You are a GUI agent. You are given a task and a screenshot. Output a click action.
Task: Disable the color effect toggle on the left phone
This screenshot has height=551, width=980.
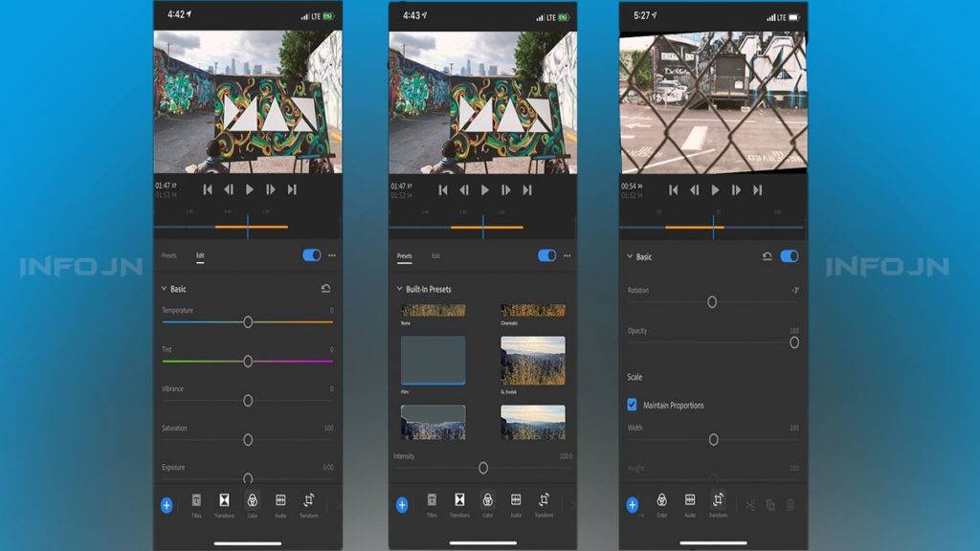coord(312,255)
